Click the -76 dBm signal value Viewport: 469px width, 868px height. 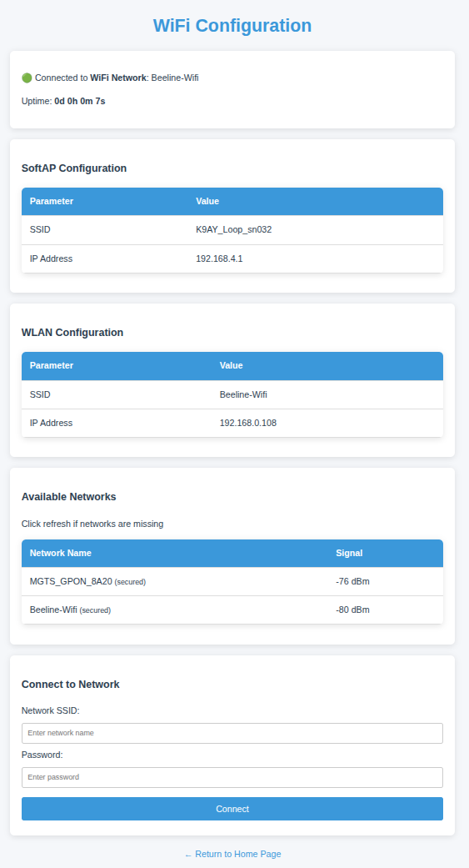[352, 581]
